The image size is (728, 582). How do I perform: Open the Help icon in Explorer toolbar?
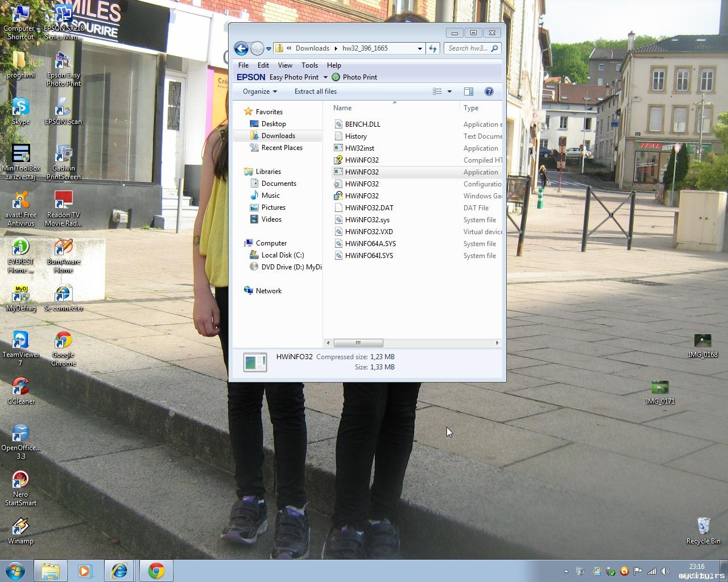[x=489, y=92]
